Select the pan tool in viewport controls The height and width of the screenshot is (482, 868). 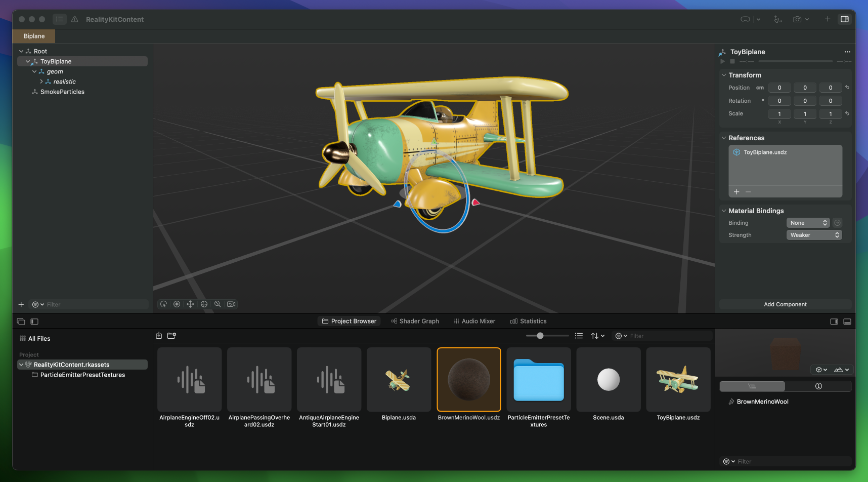[x=190, y=304]
